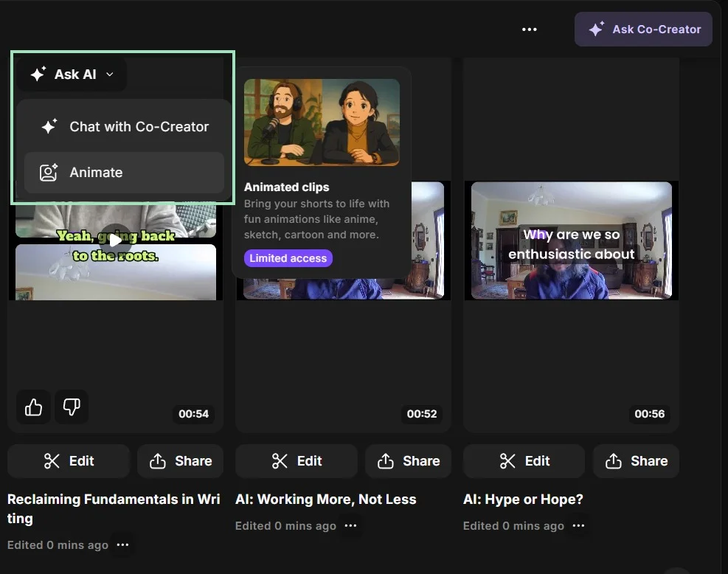Edit the AI: Hype or Hope? clip
The width and height of the screenshot is (728, 574).
click(x=524, y=461)
